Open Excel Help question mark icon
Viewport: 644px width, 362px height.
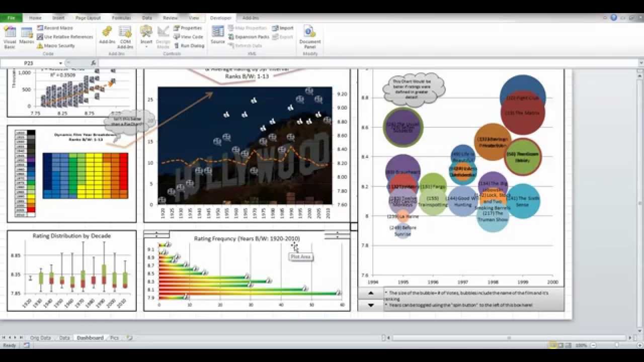614,18
